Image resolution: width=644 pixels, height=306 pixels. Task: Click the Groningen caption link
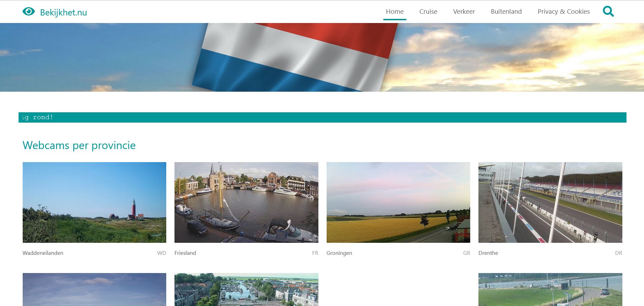(339, 253)
